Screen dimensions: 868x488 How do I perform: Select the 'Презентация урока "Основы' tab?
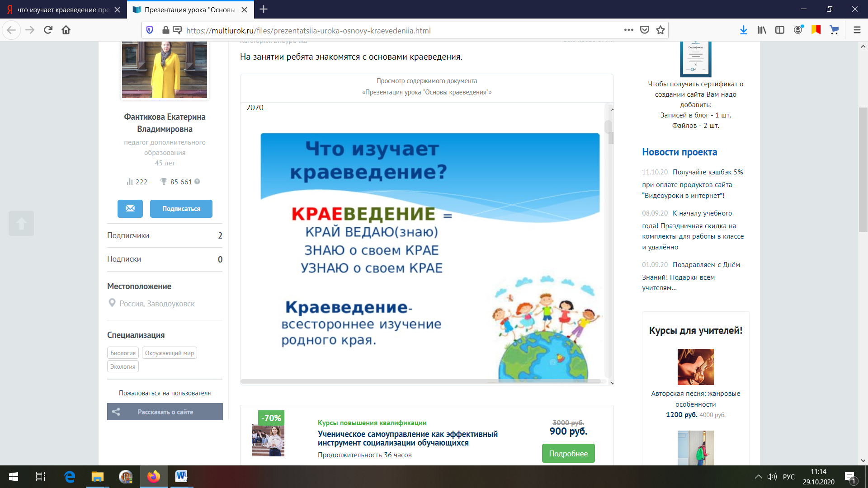190,9
